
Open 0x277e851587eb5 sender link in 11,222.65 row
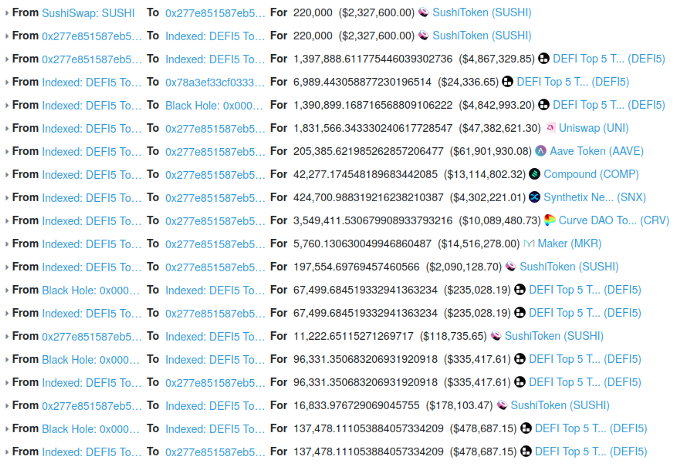click(x=92, y=337)
